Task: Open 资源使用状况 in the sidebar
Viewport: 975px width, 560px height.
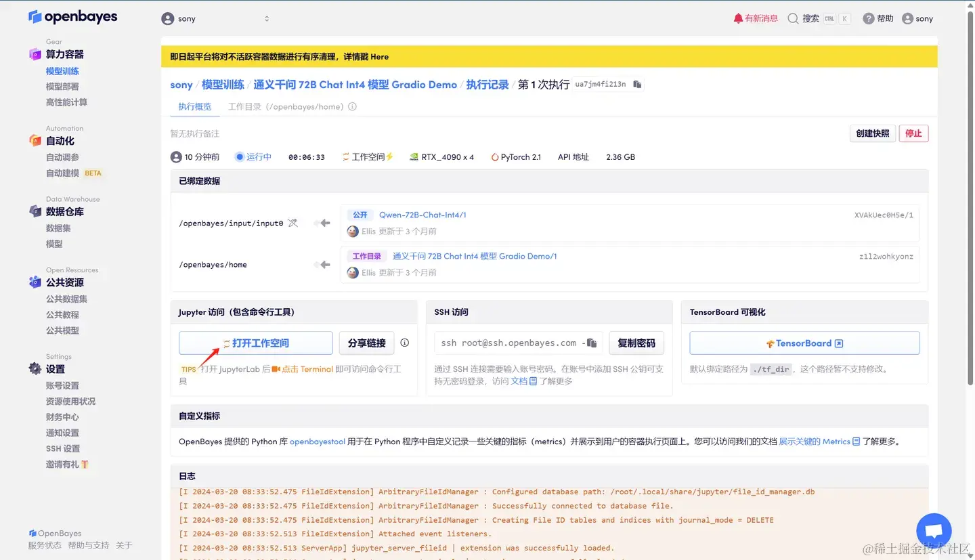Action: coord(70,402)
